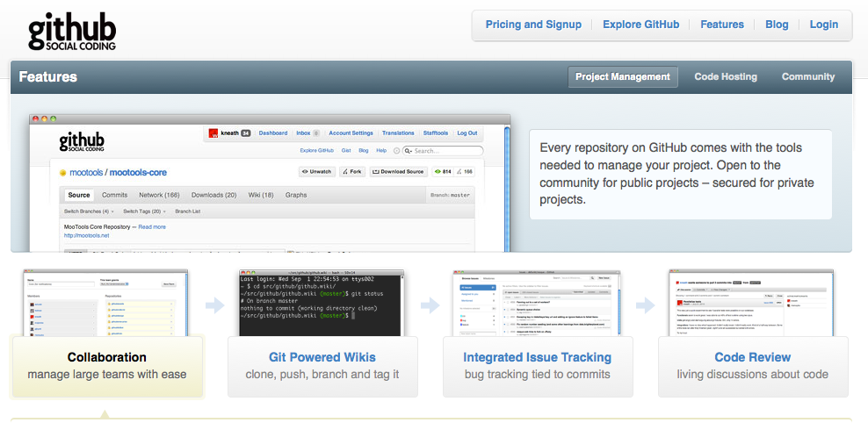Click the yellow repository icon beside mootools
868x430 pixels.
(x=63, y=173)
